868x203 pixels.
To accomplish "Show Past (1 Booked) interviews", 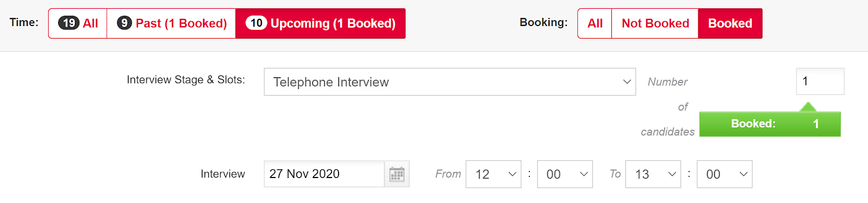I will [171, 23].
